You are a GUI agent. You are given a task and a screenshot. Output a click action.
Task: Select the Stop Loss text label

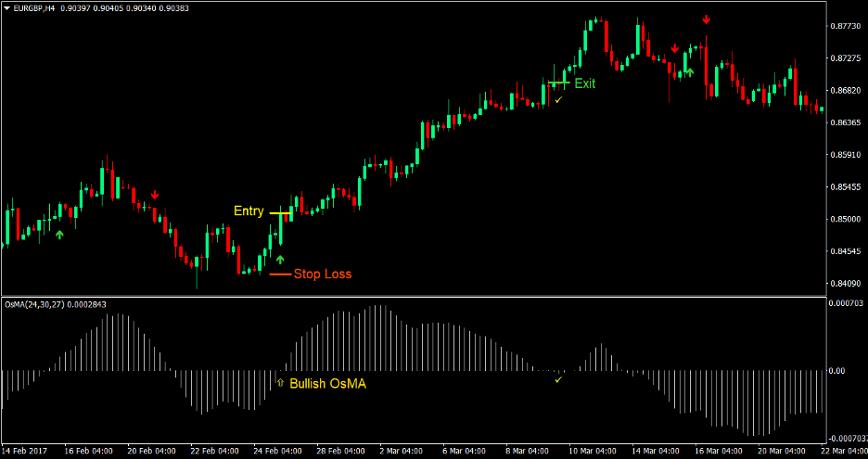coord(323,274)
